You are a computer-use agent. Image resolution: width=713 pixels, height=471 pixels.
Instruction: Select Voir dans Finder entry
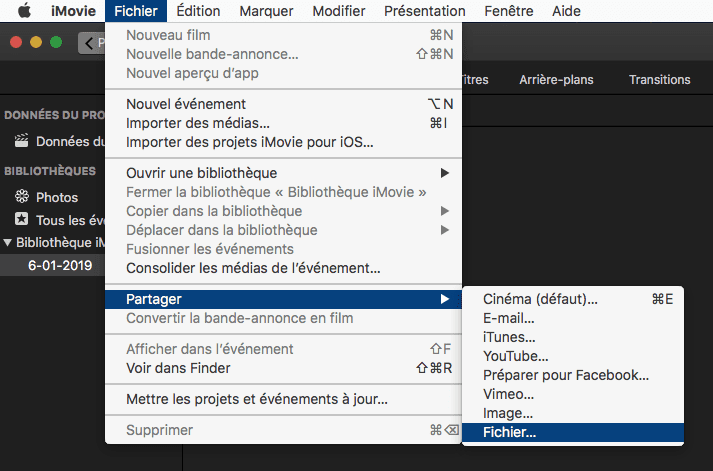(283, 368)
